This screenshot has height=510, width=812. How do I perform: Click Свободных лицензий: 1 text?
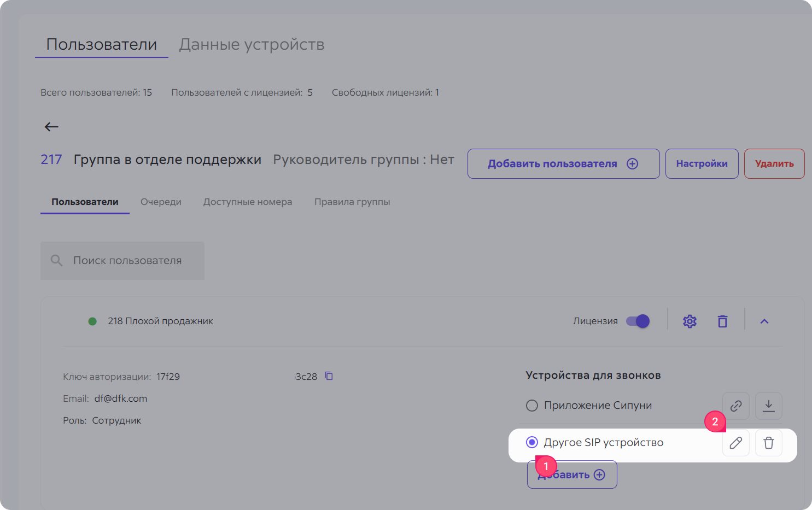tap(385, 92)
